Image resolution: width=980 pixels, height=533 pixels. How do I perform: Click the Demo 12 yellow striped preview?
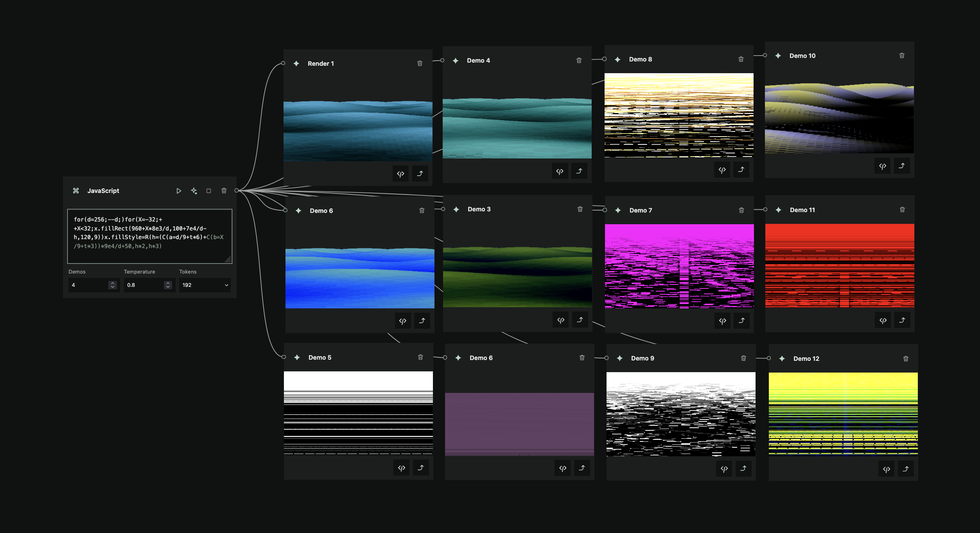tap(843, 414)
